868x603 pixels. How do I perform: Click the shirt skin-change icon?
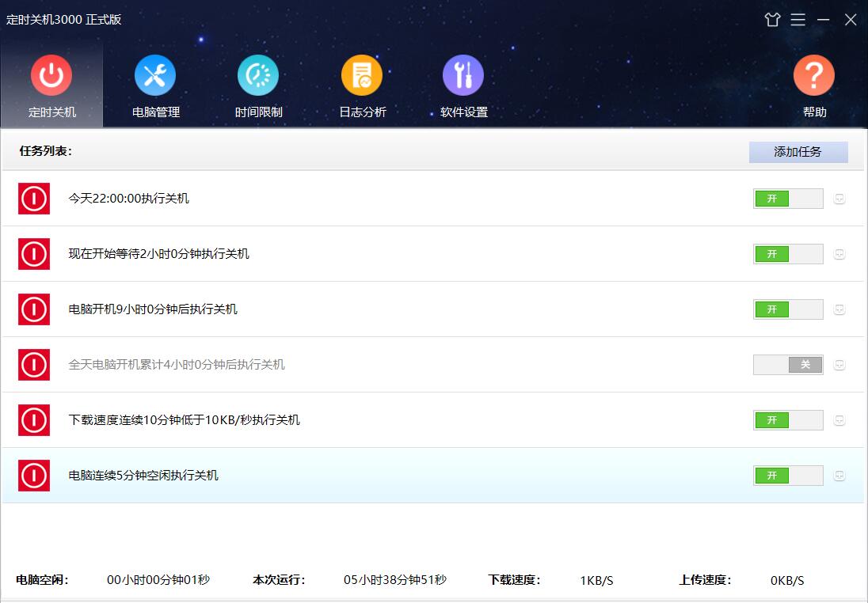772,20
